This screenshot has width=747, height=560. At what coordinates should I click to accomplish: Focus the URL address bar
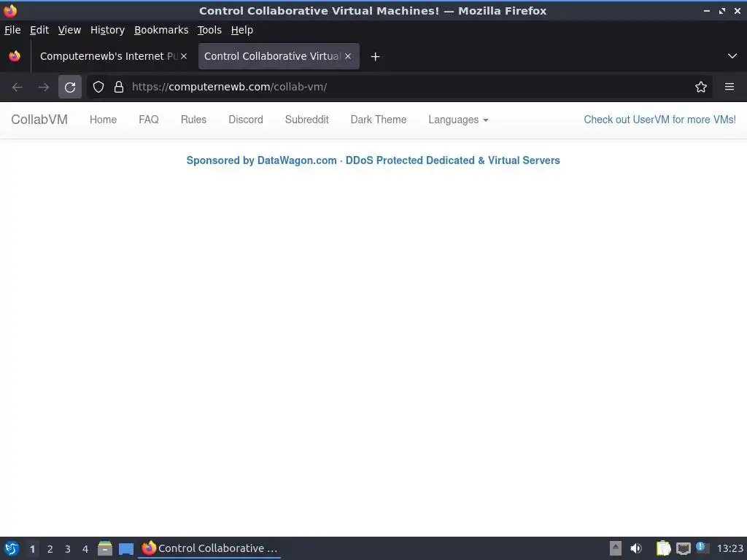coord(399,87)
